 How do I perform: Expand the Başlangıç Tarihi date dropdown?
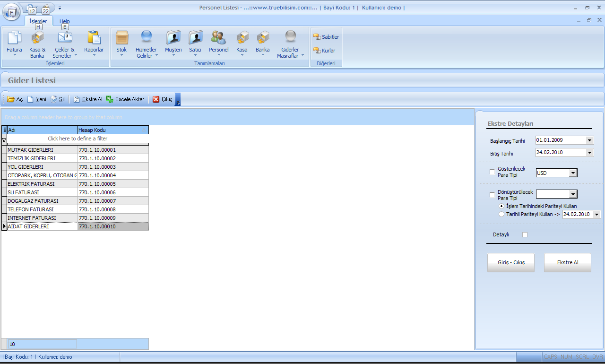pyautogui.click(x=589, y=140)
